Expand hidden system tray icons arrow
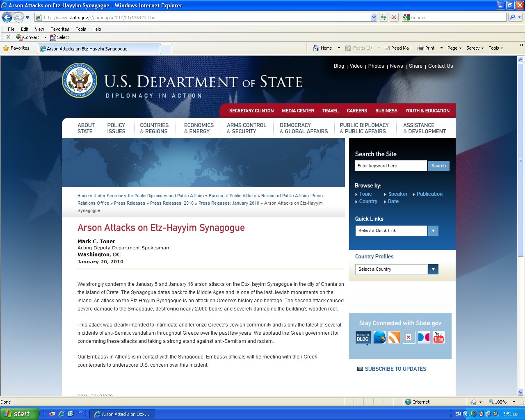This screenshot has width=525, height=420. click(466, 414)
